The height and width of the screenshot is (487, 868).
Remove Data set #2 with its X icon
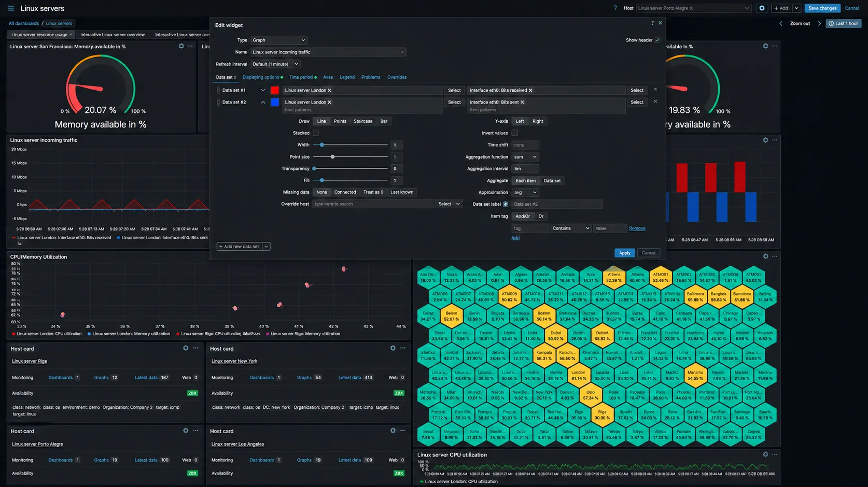(655, 102)
